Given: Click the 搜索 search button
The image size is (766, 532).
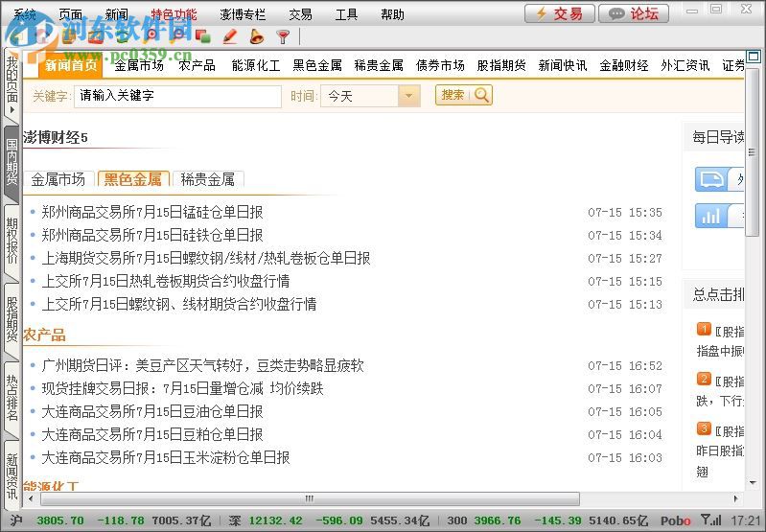Looking at the screenshot, I should tap(464, 95).
